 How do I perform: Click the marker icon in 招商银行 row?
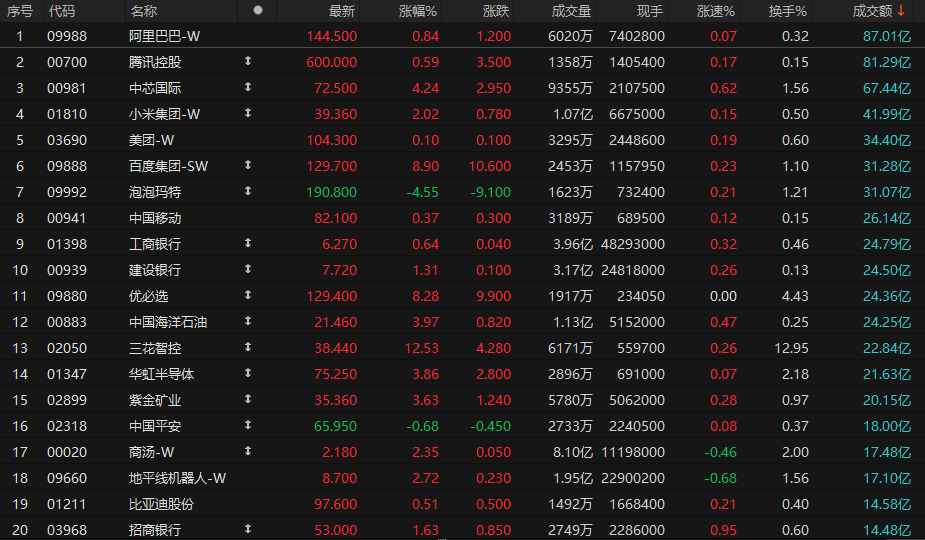[248, 528]
